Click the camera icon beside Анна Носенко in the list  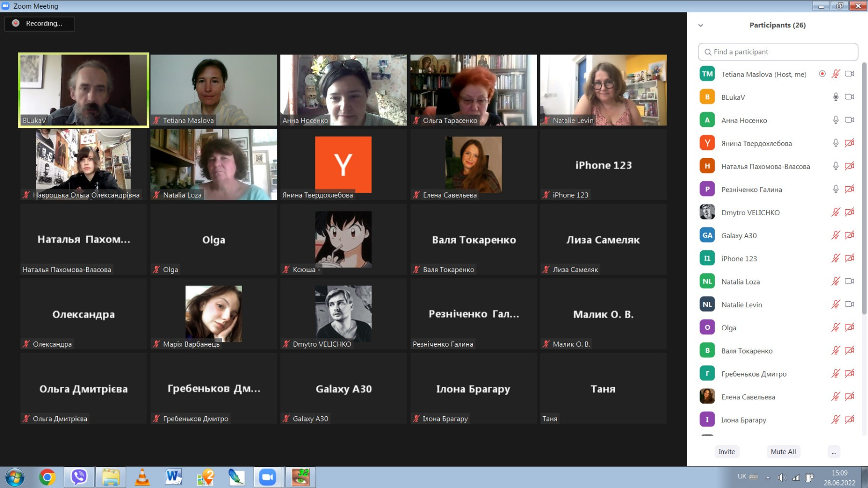[x=850, y=120]
